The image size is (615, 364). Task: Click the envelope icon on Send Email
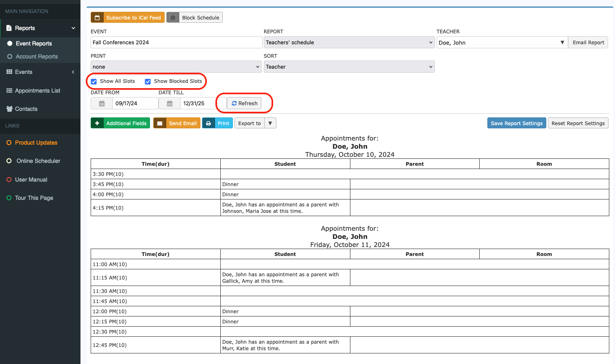[160, 123]
